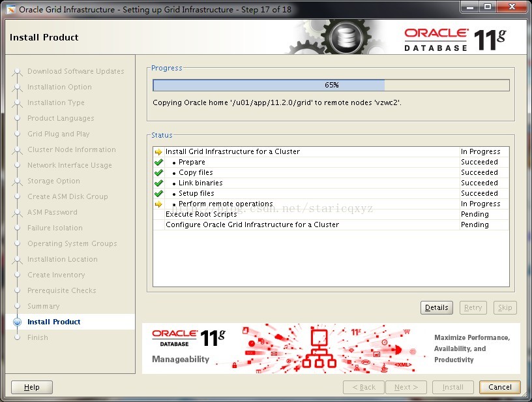This screenshot has width=532, height=402.
Task: Click the disabled Retry button
Action: point(473,307)
